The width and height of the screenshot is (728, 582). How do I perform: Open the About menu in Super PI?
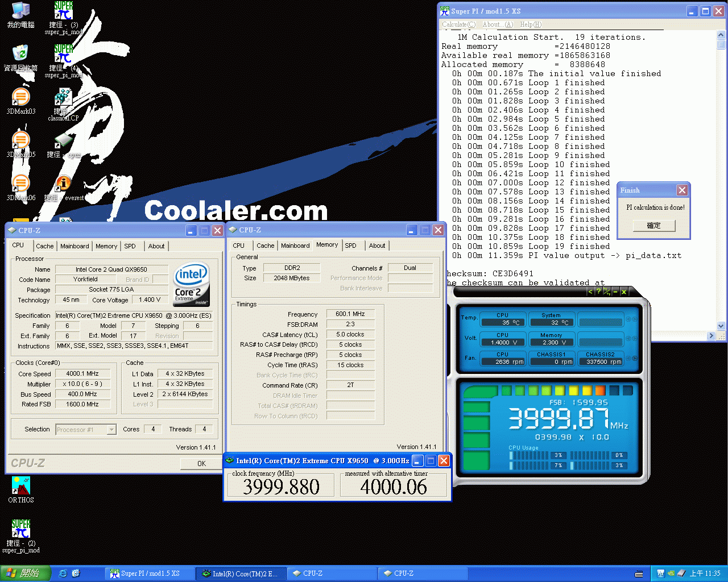click(498, 24)
